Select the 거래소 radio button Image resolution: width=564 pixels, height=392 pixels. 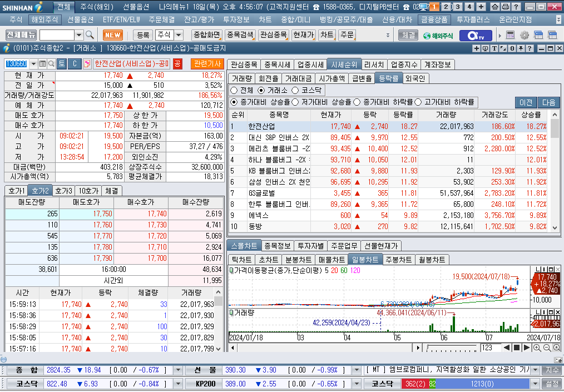261,90
